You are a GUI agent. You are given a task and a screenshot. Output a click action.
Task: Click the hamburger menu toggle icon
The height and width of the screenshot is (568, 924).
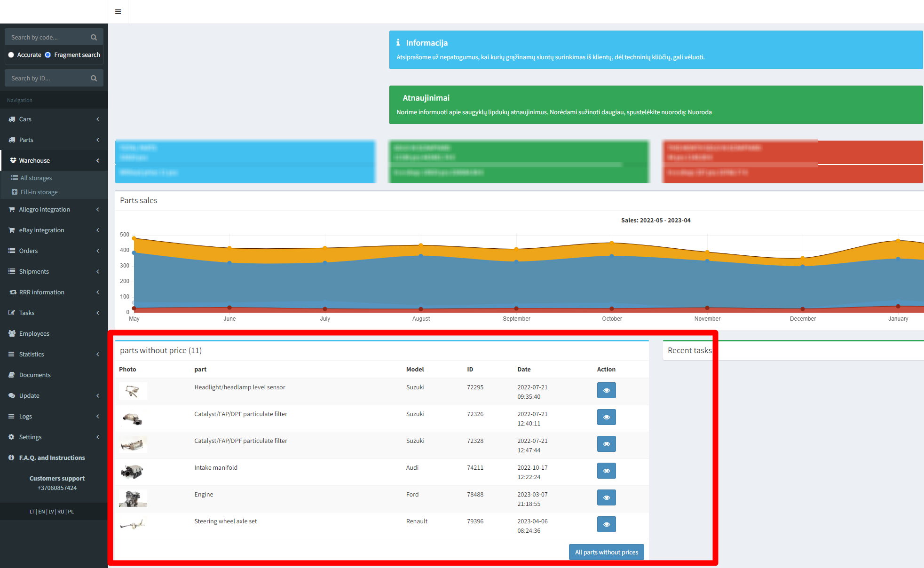pyautogui.click(x=118, y=12)
